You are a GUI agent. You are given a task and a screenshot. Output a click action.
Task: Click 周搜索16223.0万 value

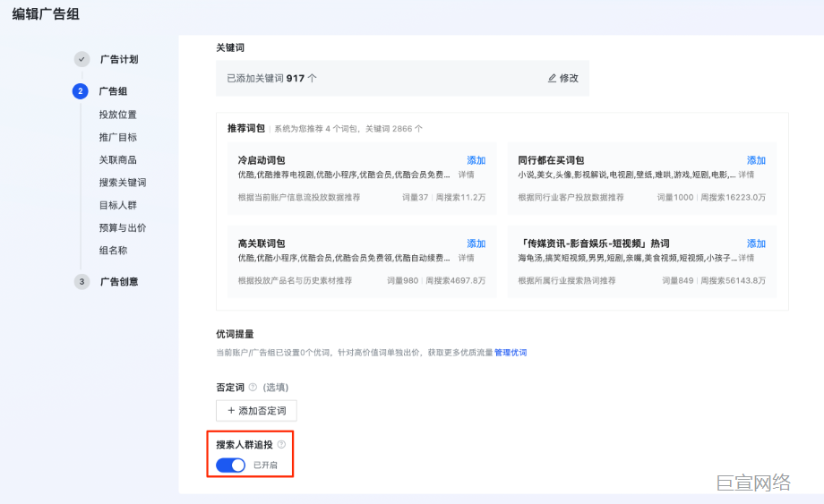pos(733,198)
